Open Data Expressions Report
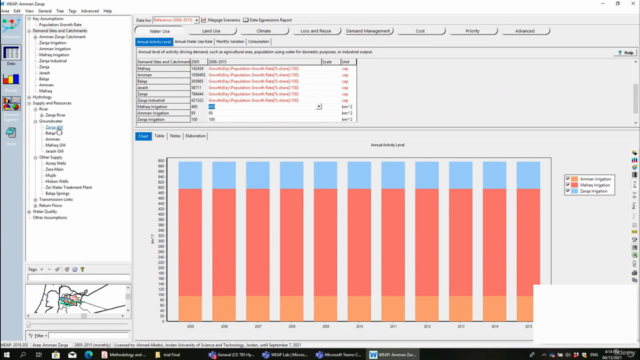The width and height of the screenshot is (640, 360). [267, 20]
